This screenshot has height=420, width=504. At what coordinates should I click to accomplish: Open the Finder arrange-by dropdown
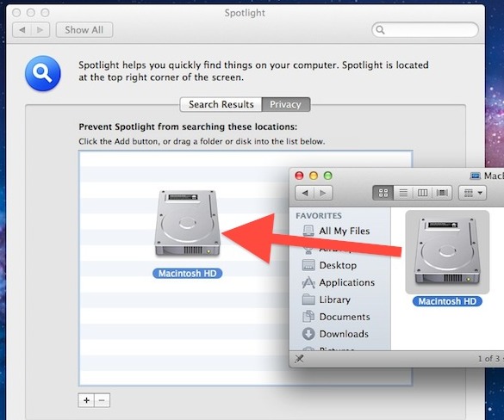[472, 193]
